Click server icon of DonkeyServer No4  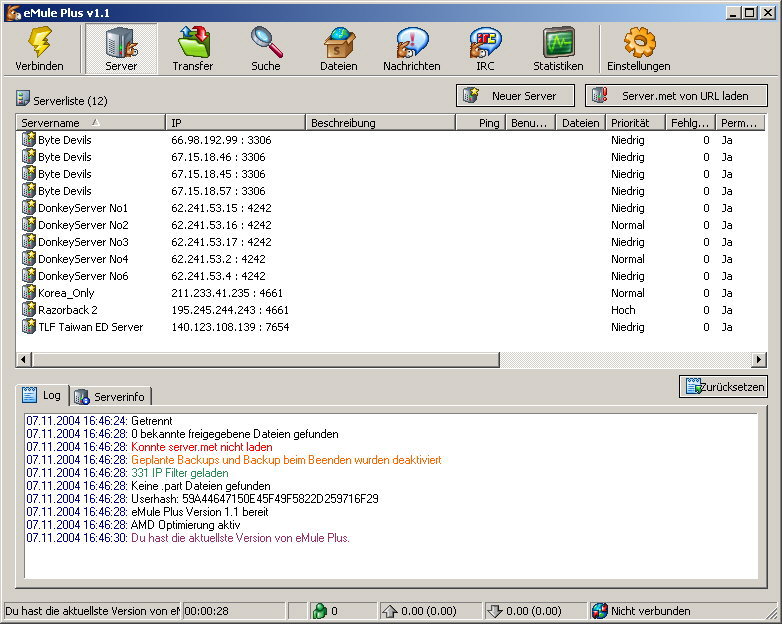tap(28, 258)
